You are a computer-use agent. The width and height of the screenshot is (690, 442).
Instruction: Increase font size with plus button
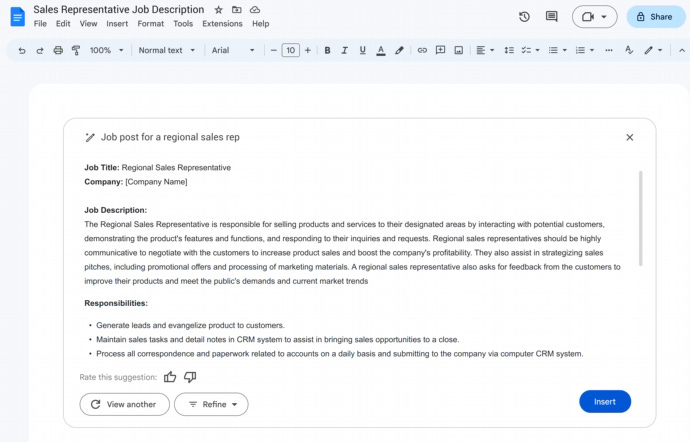(x=308, y=50)
